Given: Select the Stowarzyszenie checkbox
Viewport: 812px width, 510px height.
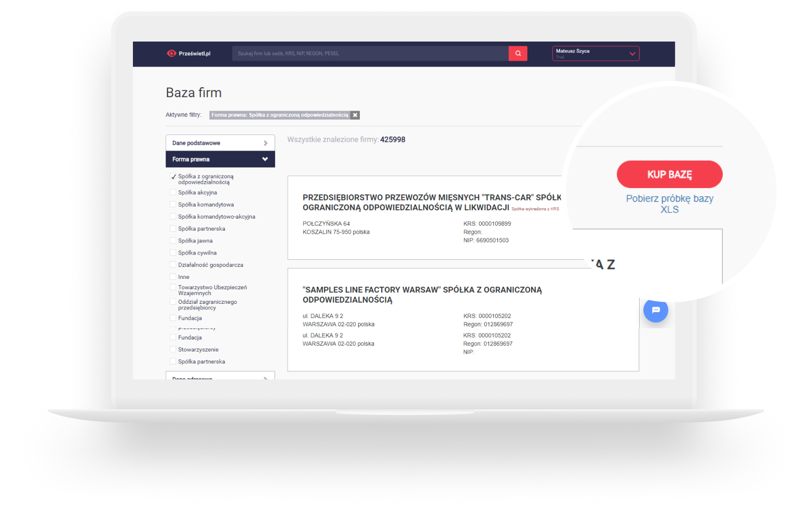Looking at the screenshot, I should pyautogui.click(x=173, y=350).
